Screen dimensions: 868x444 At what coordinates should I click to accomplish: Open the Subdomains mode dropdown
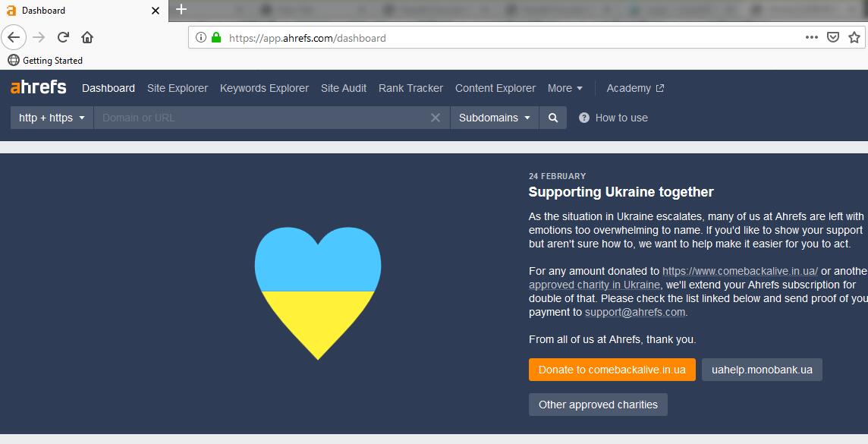pyautogui.click(x=494, y=118)
